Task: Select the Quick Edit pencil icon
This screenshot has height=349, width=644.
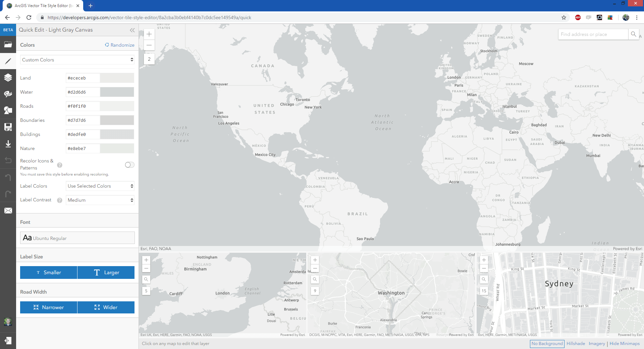Action: 8,61
